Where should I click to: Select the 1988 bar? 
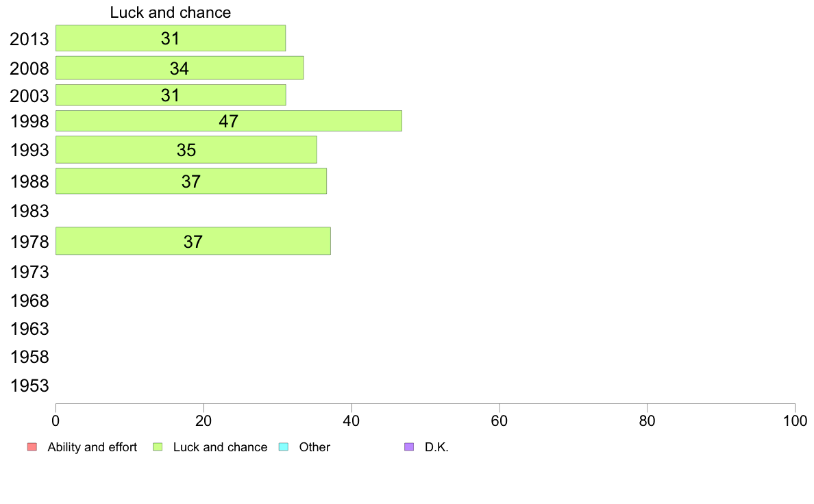point(190,181)
